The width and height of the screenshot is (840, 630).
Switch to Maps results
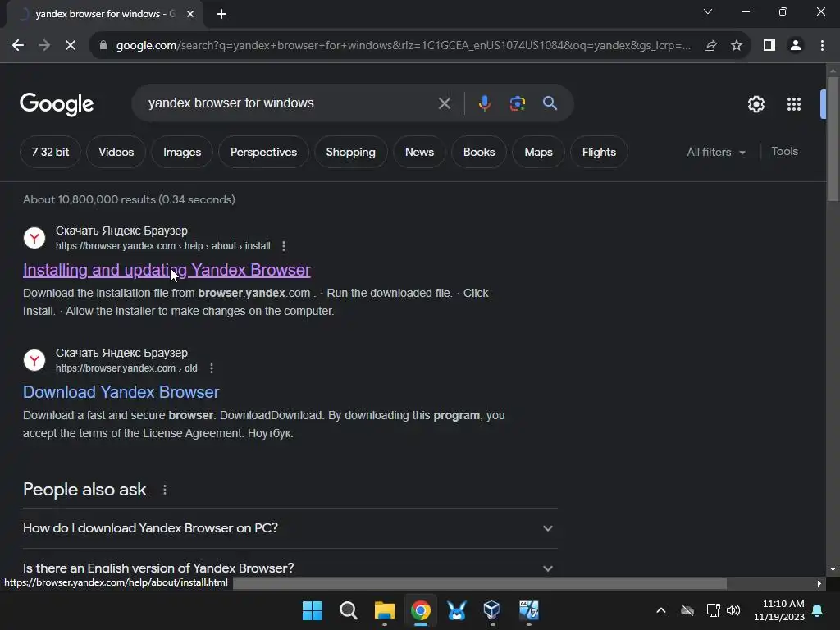(x=538, y=152)
